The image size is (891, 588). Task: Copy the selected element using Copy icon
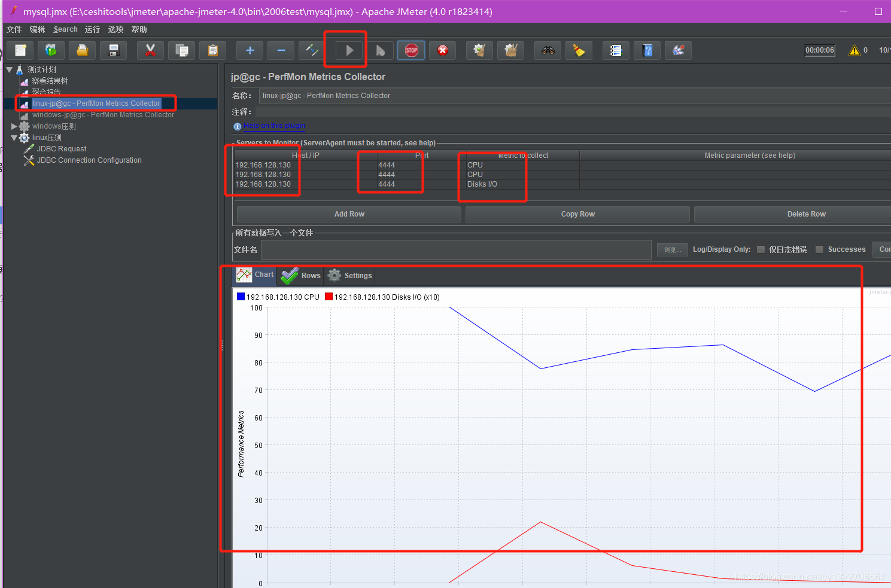[182, 50]
